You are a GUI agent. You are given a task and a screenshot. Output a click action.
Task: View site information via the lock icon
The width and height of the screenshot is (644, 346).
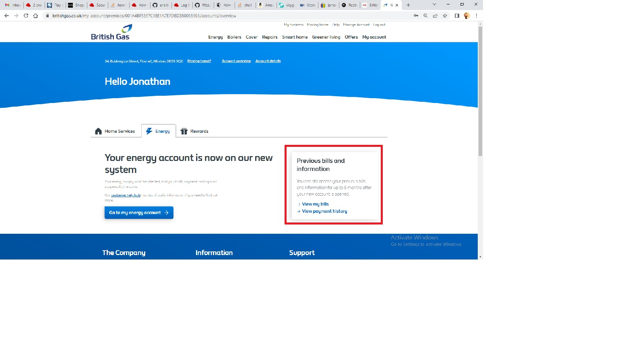point(47,16)
